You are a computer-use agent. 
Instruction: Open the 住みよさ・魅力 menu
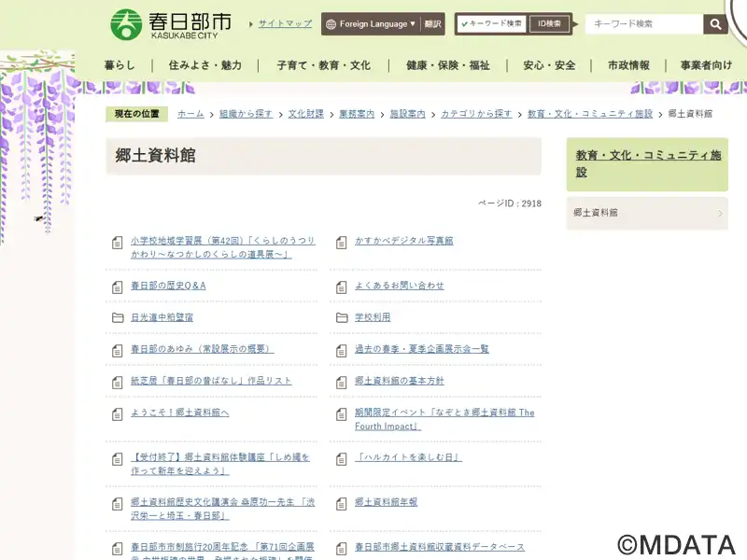coord(205,65)
